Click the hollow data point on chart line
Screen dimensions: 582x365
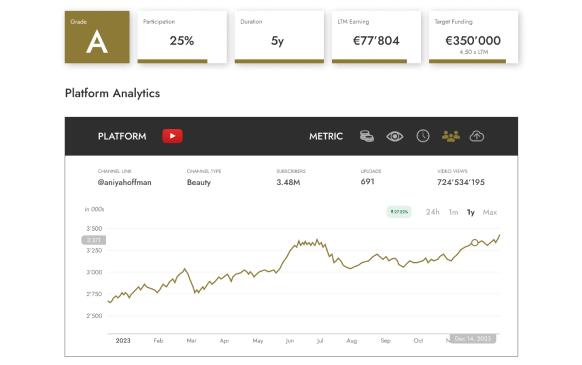474,242
